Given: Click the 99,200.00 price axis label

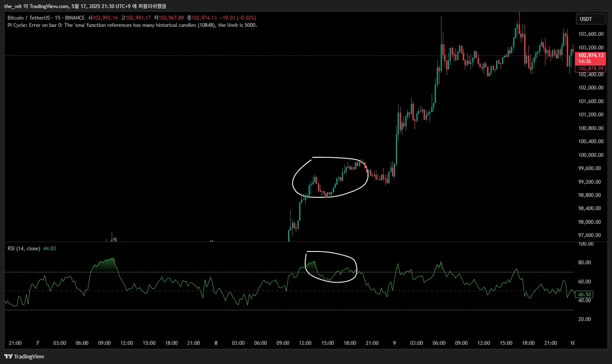Looking at the screenshot, I should [x=589, y=182].
